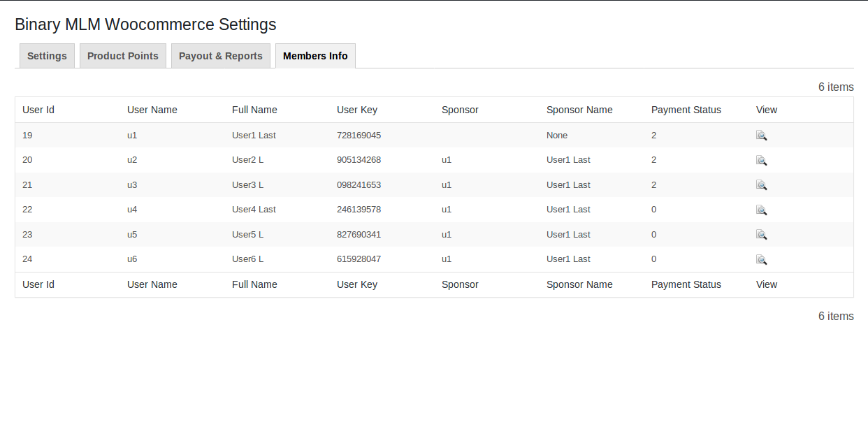Screen dimensions: 868x429
Task: View details icon for user u6
Action: pos(762,260)
